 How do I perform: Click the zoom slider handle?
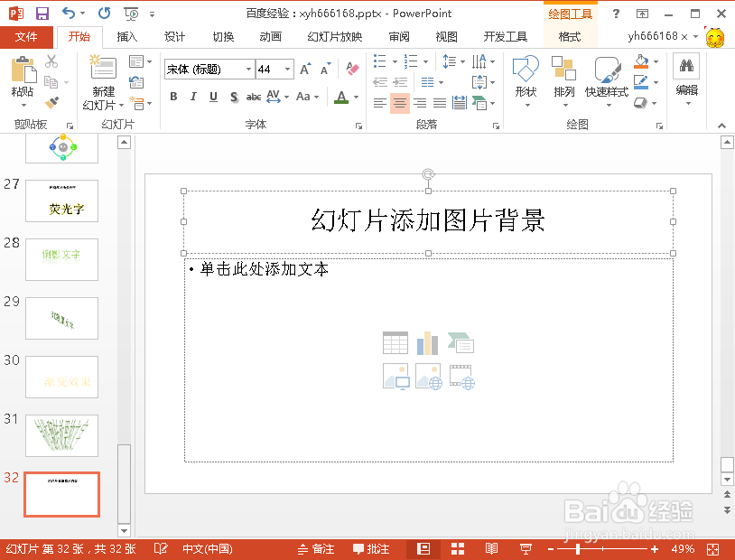point(578,549)
